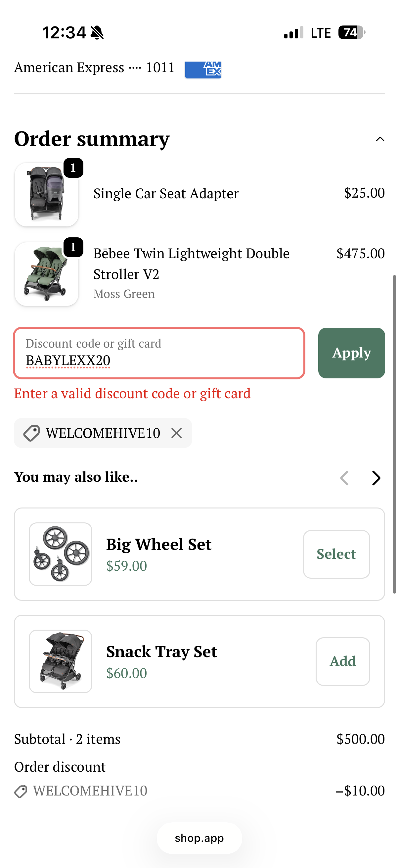Tap the Bēbee Twin Lightweight Double Stroller title
This screenshot has height=868, width=399.
tap(191, 264)
